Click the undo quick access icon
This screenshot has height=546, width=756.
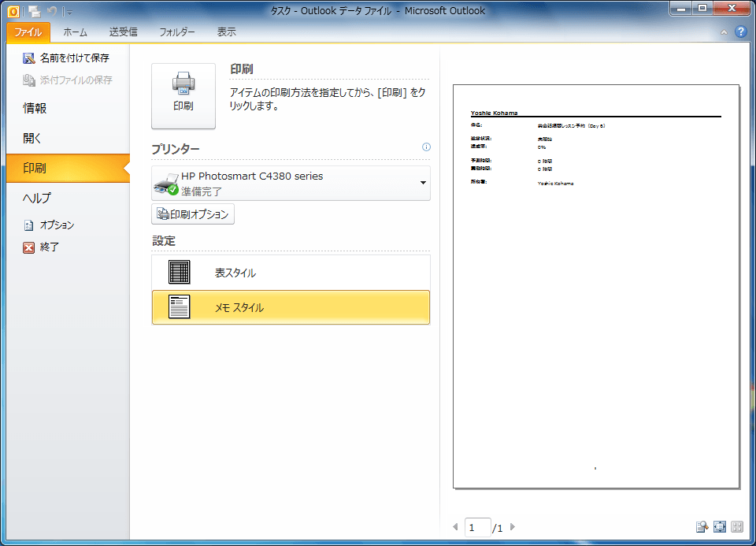point(52,11)
